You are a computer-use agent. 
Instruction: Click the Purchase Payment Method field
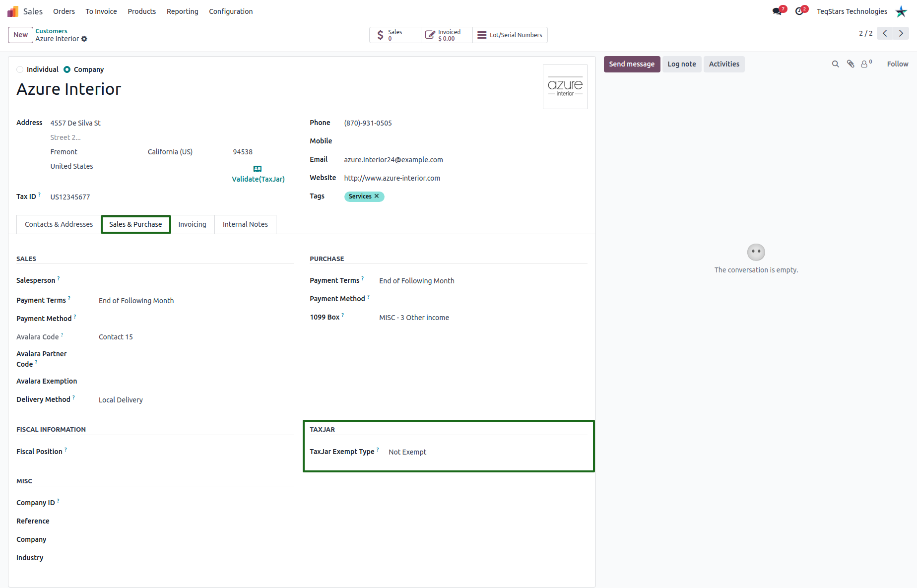click(483, 299)
